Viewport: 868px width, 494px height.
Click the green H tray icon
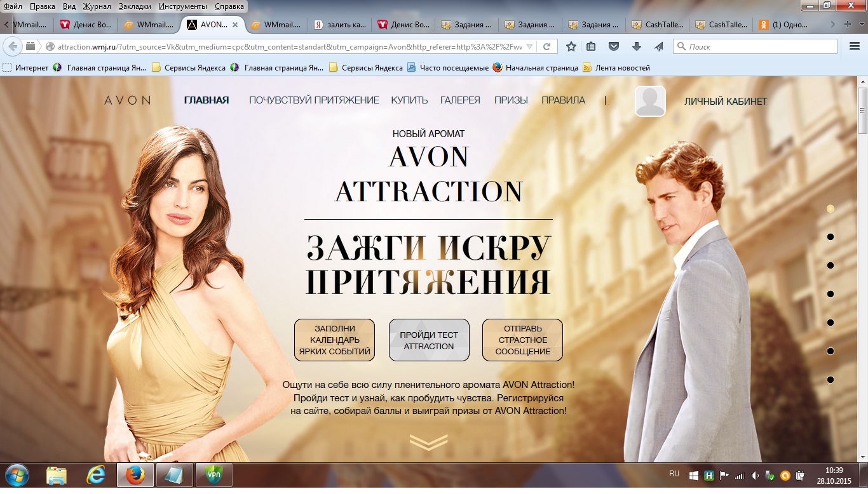click(709, 475)
